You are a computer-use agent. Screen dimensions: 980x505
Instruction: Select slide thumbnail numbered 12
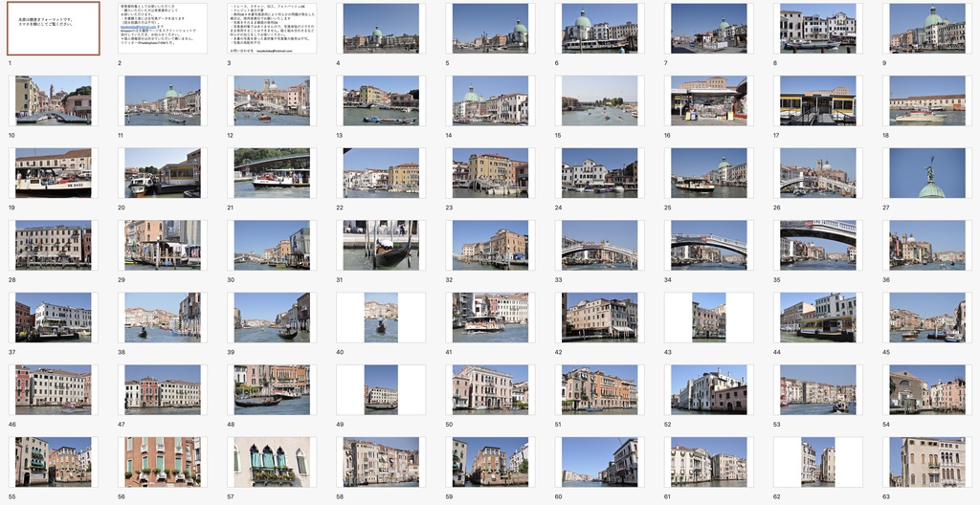coord(272,100)
